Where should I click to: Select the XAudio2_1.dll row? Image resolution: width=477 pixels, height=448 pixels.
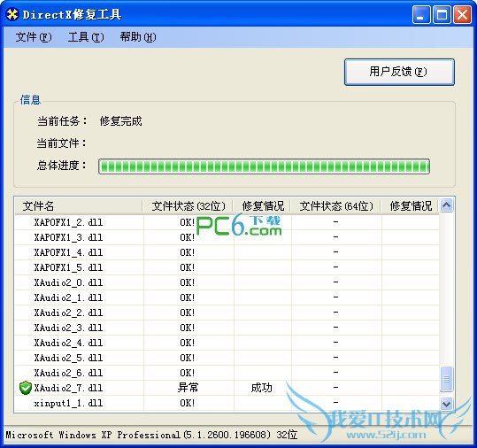point(227,297)
